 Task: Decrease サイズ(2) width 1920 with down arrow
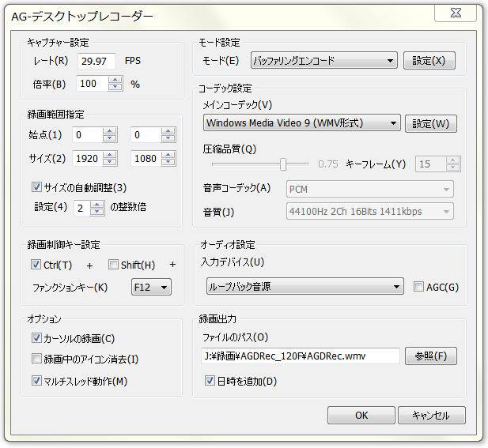coord(109,162)
